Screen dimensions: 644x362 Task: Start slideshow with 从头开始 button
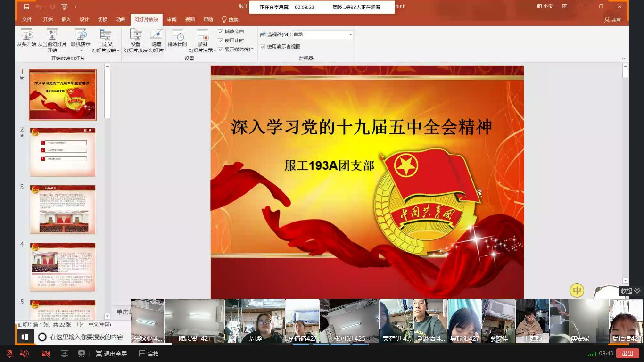click(27, 38)
